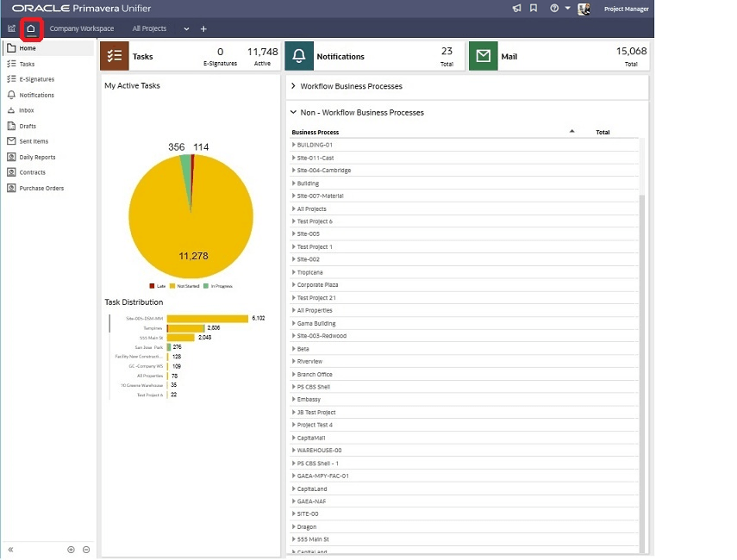Open the announcements megaphone icon in the header
Viewport: 737px width, 560px height.
point(517,9)
